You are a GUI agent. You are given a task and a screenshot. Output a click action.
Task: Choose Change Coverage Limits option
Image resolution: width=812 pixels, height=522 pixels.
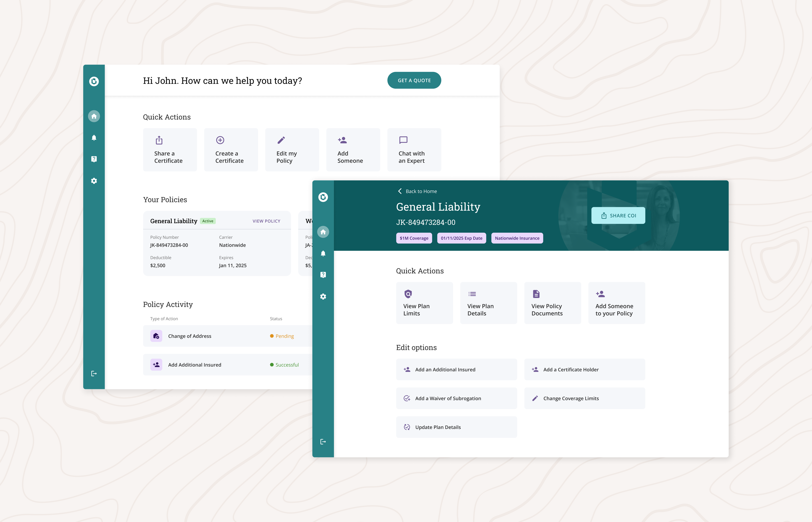(x=585, y=398)
